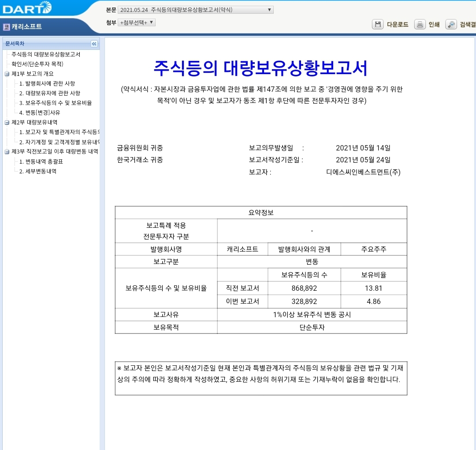This screenshot has width=476, height=450.
Task: Click the 발행회사와의 관계 cell
Action: click(304, 249)
